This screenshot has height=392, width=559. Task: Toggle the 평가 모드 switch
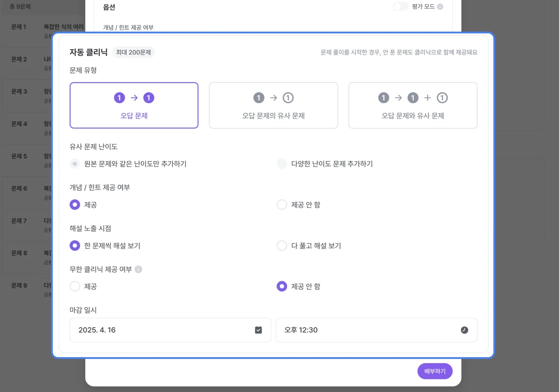400,6
